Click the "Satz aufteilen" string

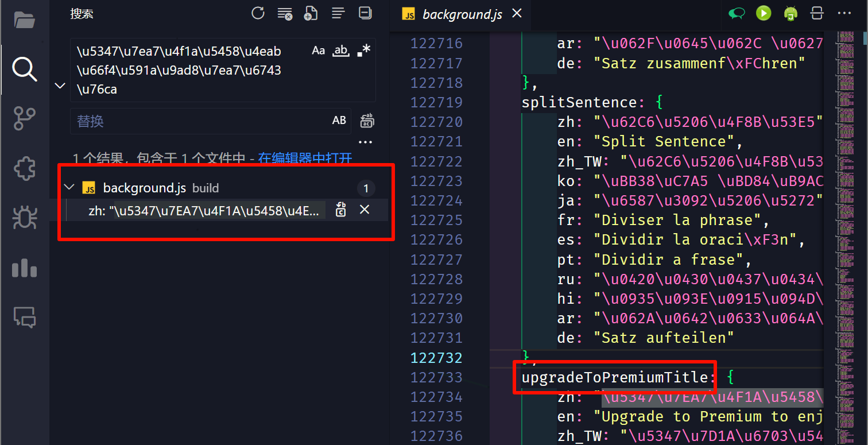[x=665, y=338]
